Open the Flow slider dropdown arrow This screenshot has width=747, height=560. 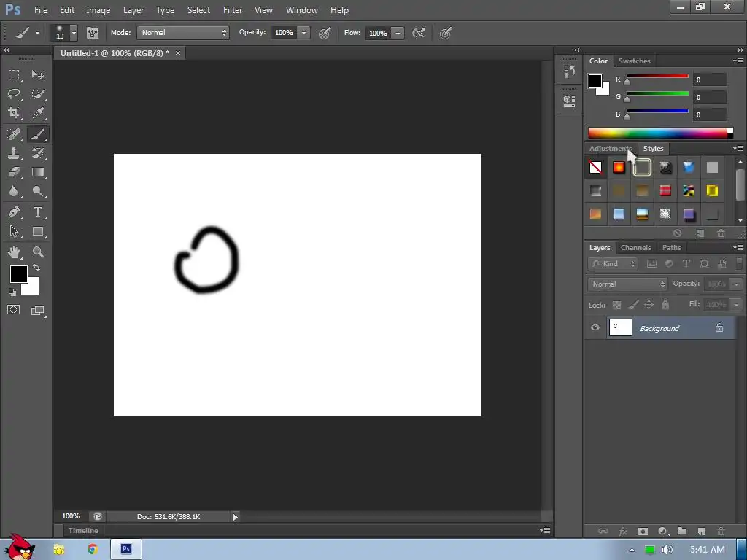(x=398, y=33)
